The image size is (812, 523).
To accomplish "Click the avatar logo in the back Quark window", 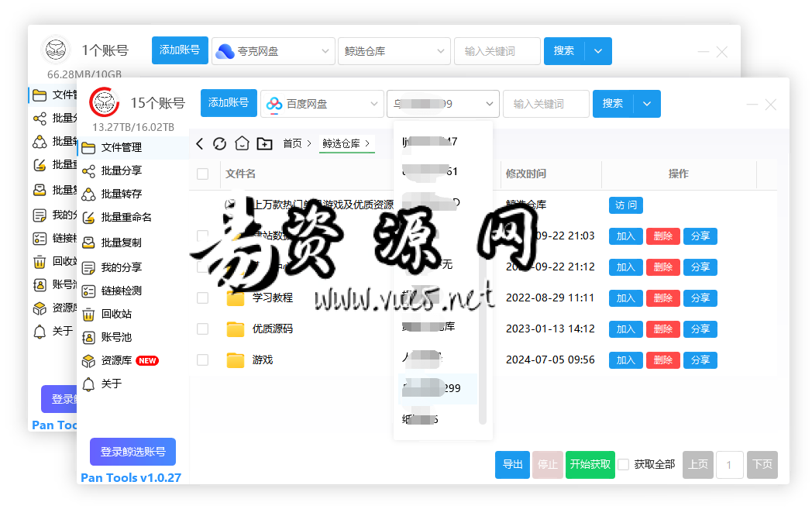I will point(56,50).
